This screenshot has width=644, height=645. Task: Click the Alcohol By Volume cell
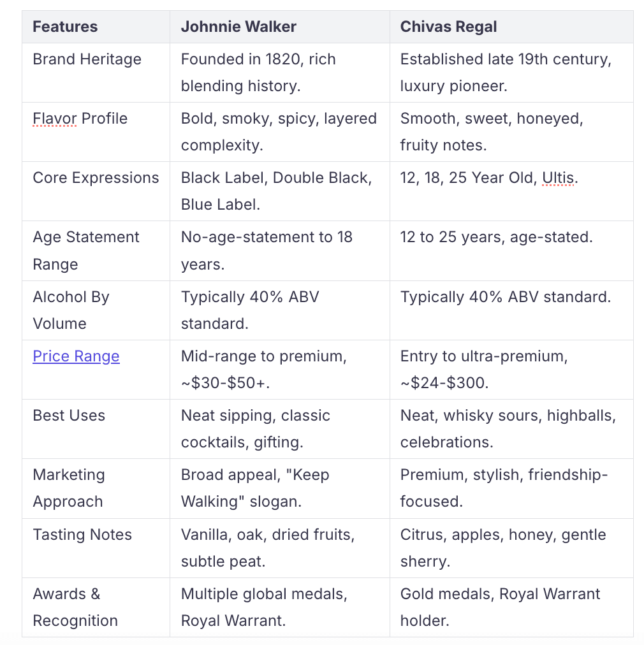[96, 310]
